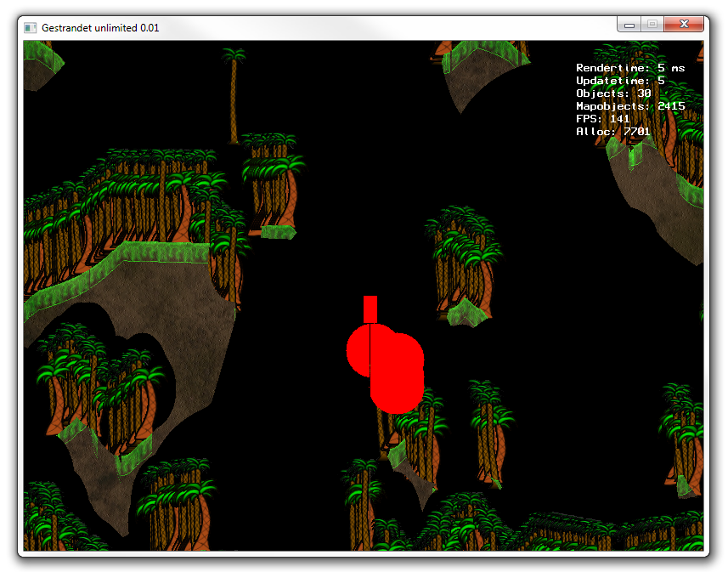Click the Alloc: 7701 readout

pos(612,132)
